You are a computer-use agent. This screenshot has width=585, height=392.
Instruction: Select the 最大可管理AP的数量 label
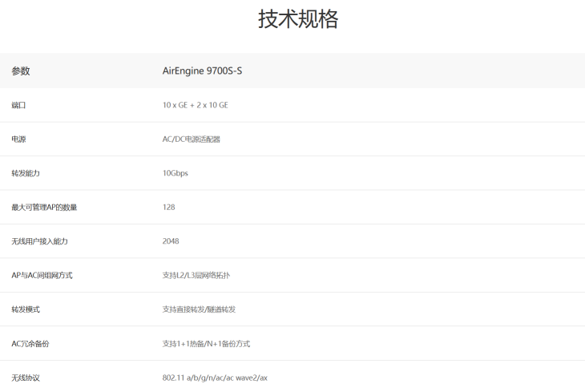44,207
